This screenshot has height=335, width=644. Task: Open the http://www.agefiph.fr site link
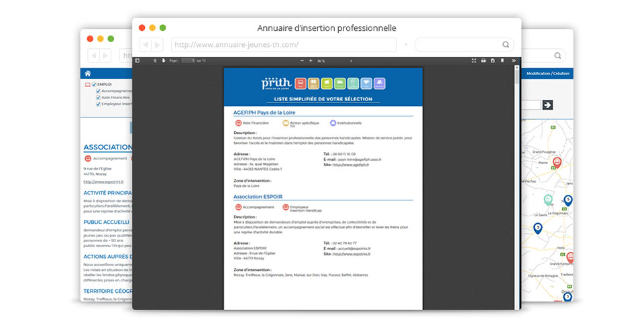[351, 164]
